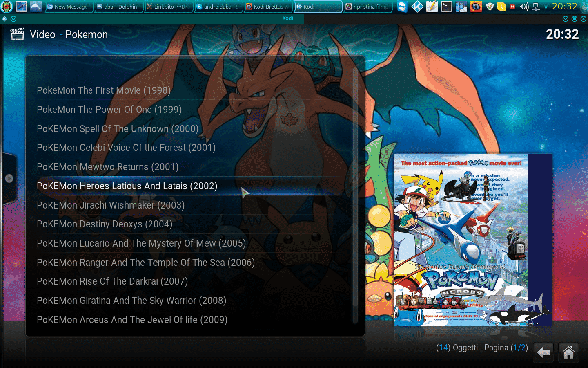Launch Chromium browser from the panel
Viewport: 588px width, 368px height.
click(x=461, y=7)
